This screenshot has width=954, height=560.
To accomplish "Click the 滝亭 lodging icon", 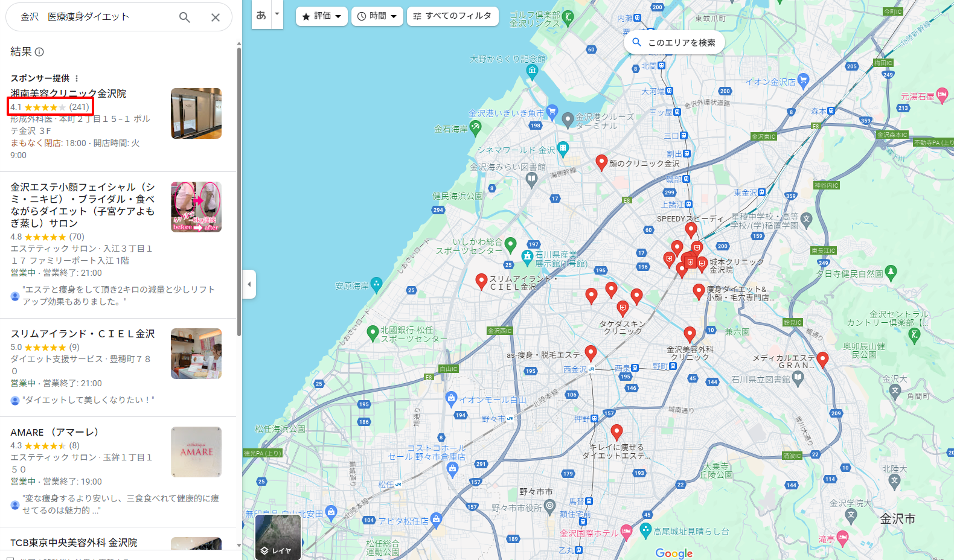I will [842, 537].
